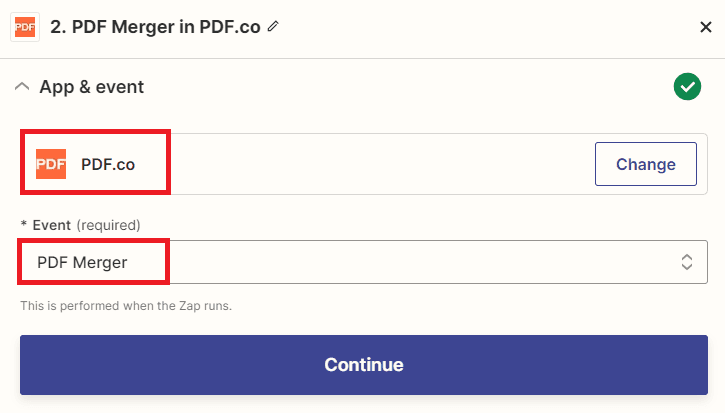Click the Event field label
Viewport: 725px width, 413px height.
click(52, 225)
